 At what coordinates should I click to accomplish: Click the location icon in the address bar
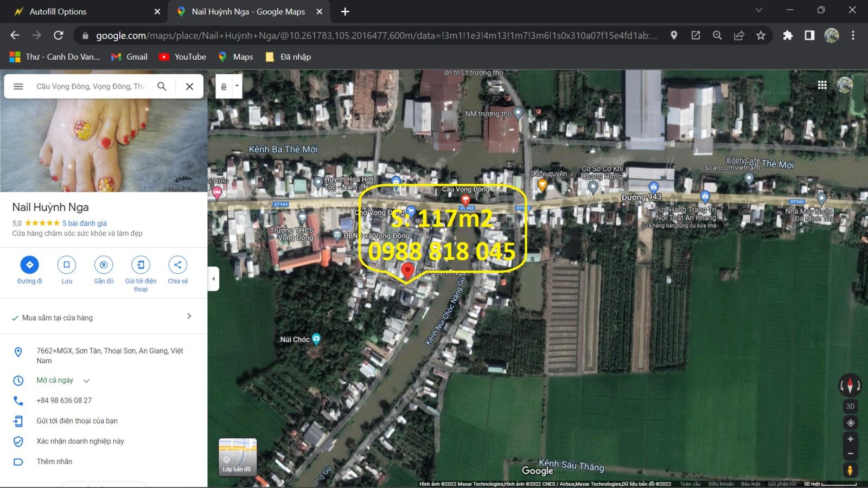(674, 35)
